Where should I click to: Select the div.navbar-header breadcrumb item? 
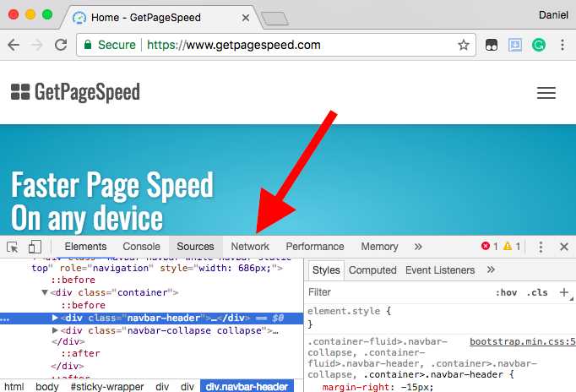247,386
